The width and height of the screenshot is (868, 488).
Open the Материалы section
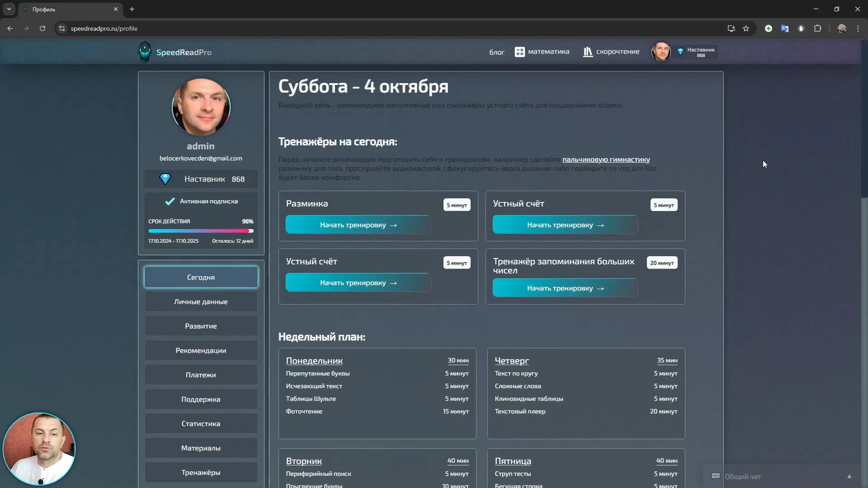pyautogui.click(x=201, y=448)
